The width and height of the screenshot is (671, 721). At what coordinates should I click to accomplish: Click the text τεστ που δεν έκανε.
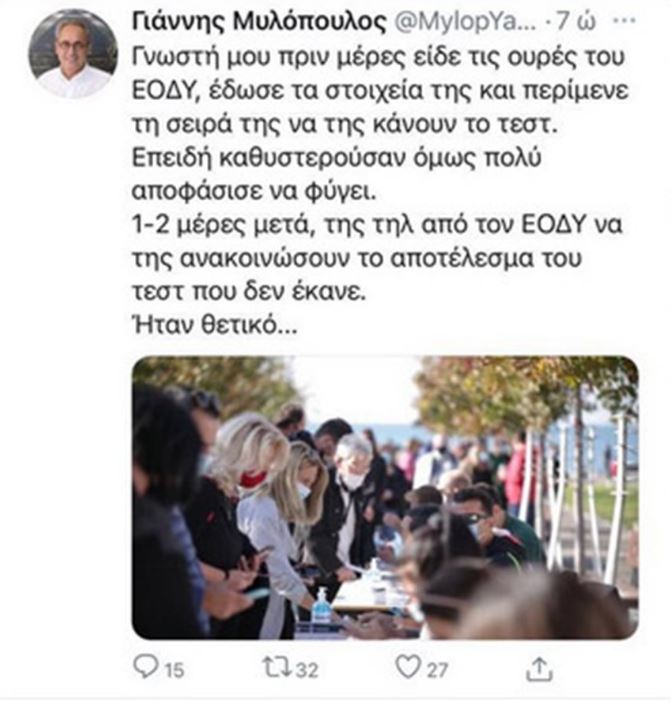249,292
